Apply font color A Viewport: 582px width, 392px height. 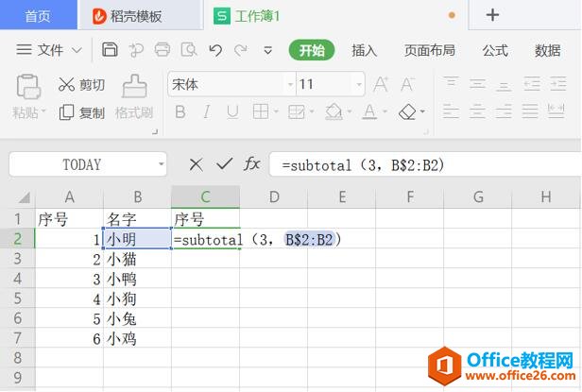point(369,111)
